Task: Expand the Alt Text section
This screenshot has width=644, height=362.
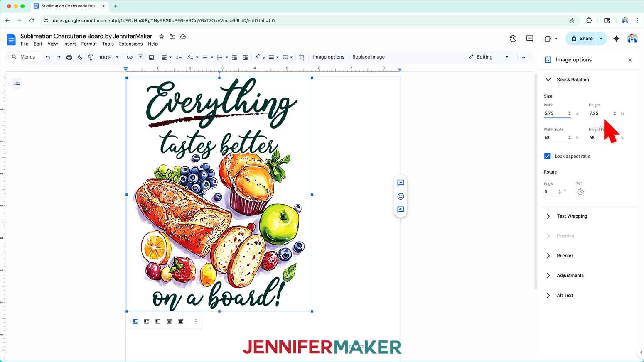Action: pyautogui.click(x=548, y=296)
